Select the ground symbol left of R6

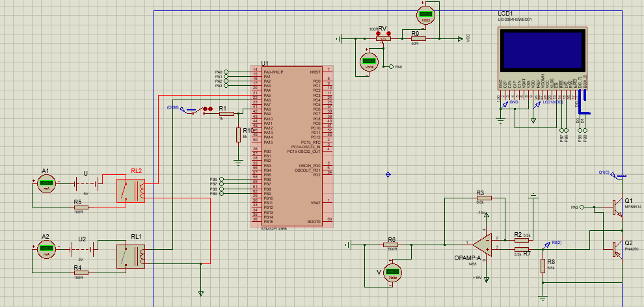(x=348, y=245)
